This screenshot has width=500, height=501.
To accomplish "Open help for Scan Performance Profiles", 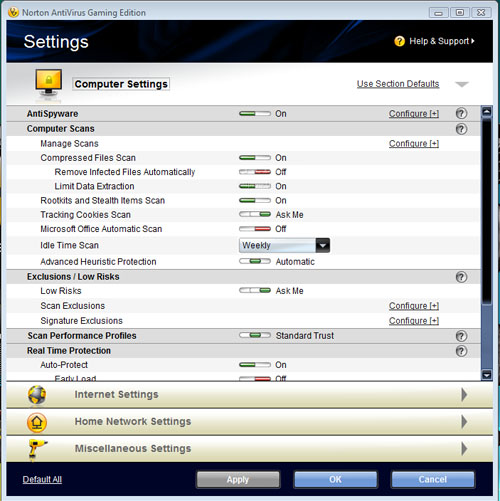I will 461,336.
